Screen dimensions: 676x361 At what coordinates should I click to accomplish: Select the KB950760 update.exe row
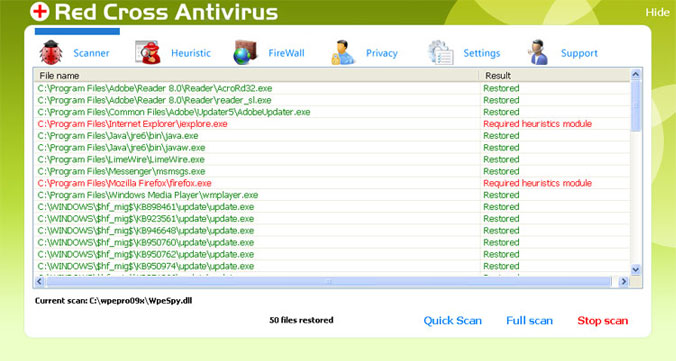[332, 242]
